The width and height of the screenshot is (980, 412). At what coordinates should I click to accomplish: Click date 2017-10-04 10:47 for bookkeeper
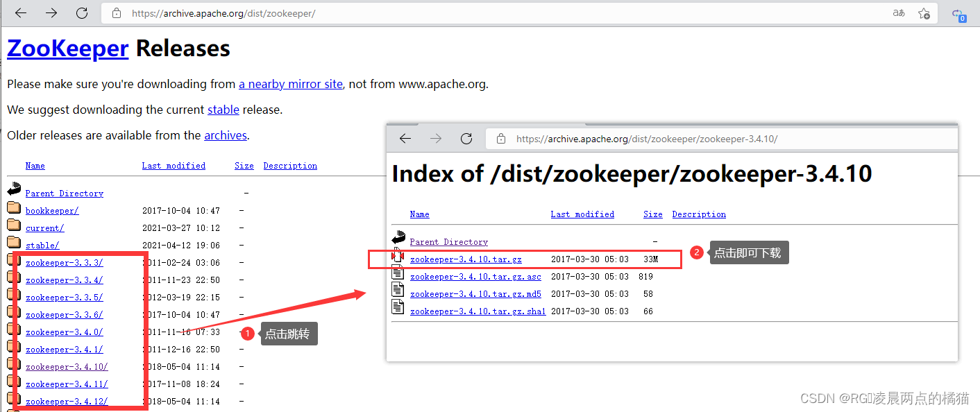(181, 211)
